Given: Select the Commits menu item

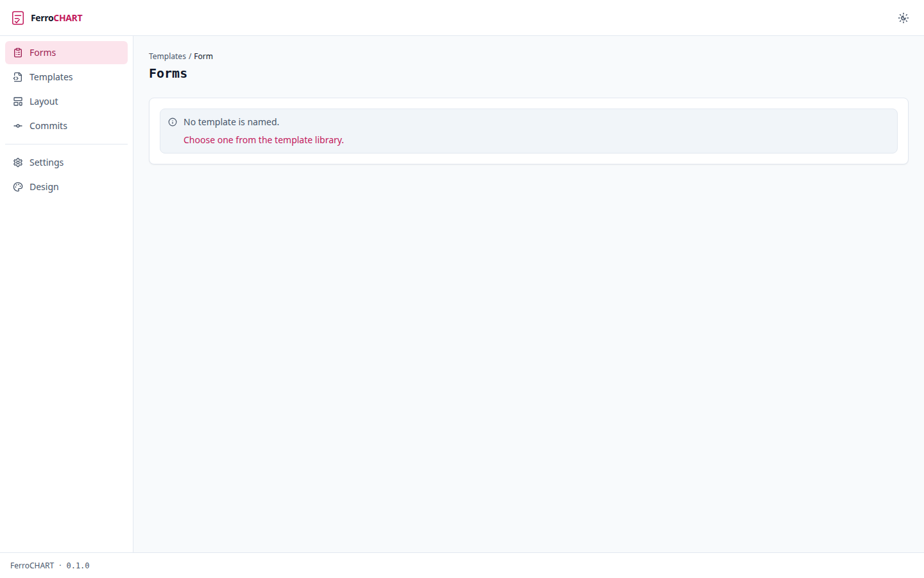Looking at the screenshot, I should click(66, 126).
